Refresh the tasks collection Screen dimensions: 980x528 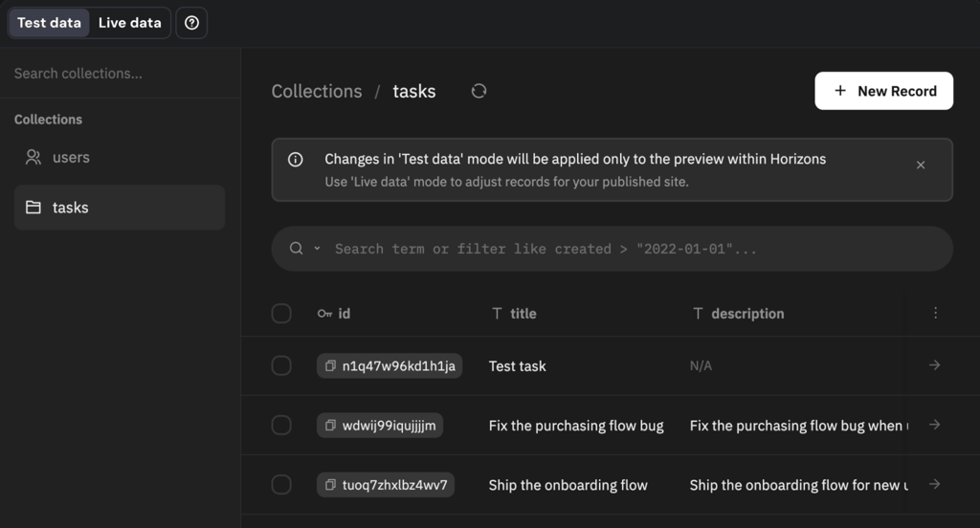coord(479,91)
